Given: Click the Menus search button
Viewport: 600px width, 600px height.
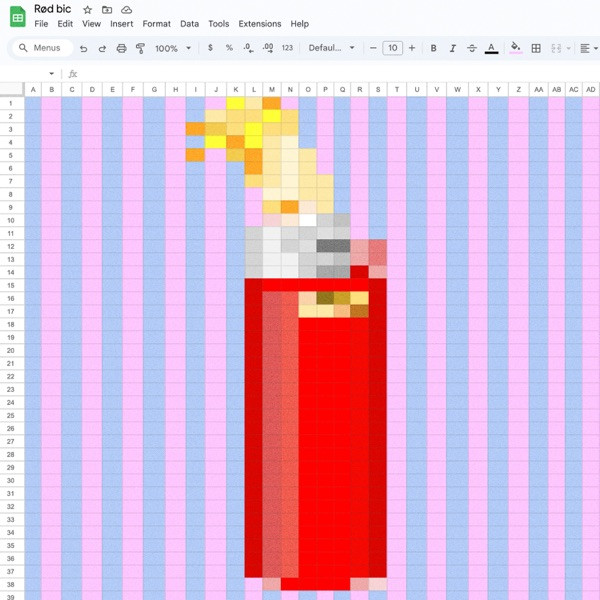Looking at the screenshot, I should coord(40,48).
